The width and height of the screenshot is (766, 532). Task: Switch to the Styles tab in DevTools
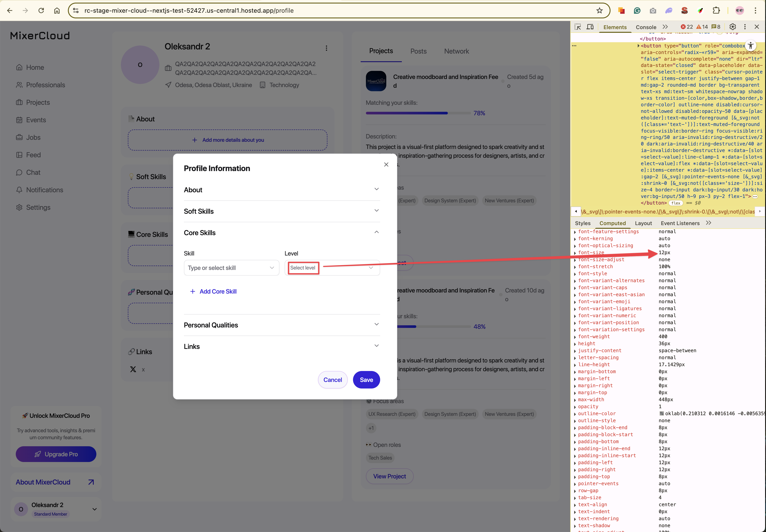click(x=582, y=223)
